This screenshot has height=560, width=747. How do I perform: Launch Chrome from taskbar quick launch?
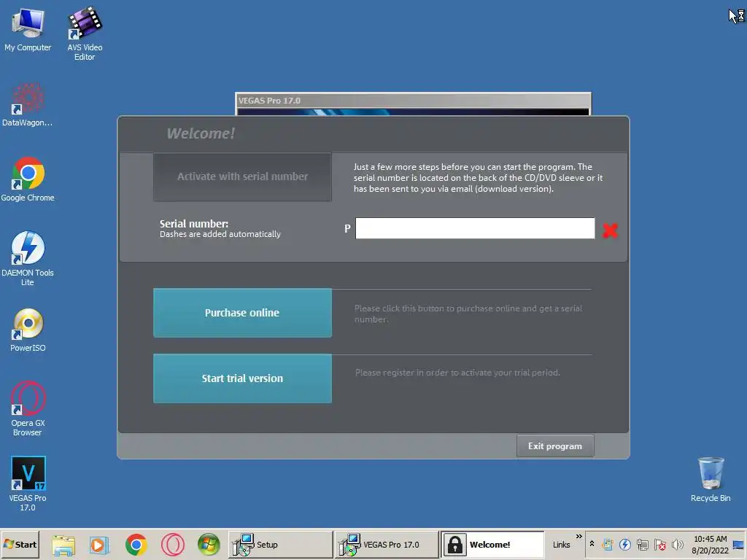tap(136, 545)
